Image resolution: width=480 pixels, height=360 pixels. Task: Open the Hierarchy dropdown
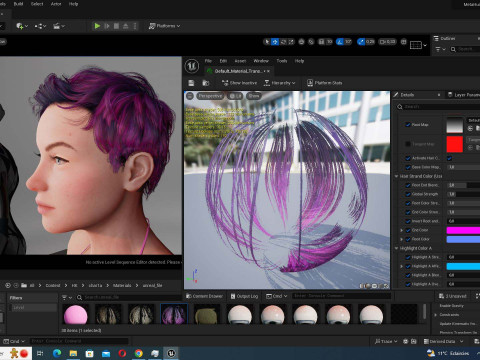(x=279, y=83)
